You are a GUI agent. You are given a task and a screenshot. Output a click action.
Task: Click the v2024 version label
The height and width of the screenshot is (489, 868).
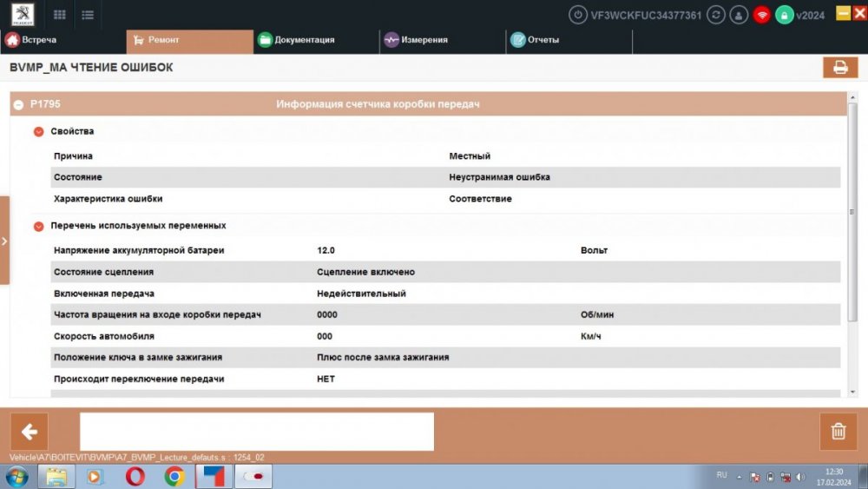(811, 16)
